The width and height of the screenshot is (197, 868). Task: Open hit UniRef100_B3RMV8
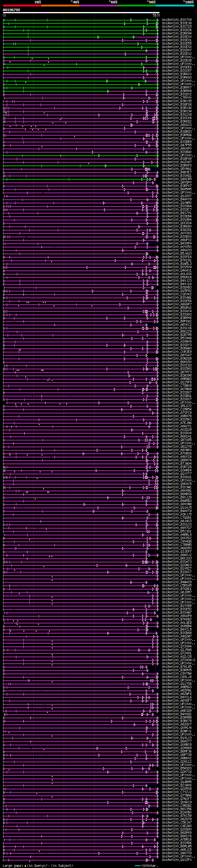coord(177,91)
